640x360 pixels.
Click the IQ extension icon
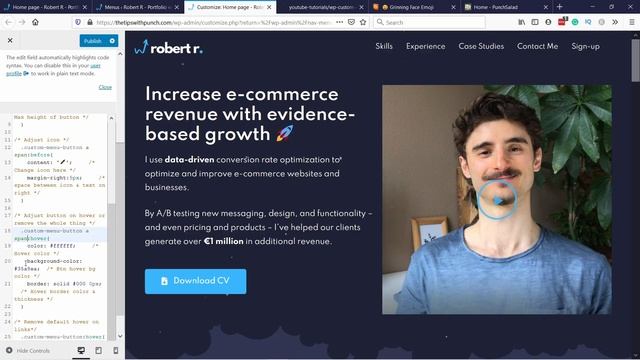588,22
